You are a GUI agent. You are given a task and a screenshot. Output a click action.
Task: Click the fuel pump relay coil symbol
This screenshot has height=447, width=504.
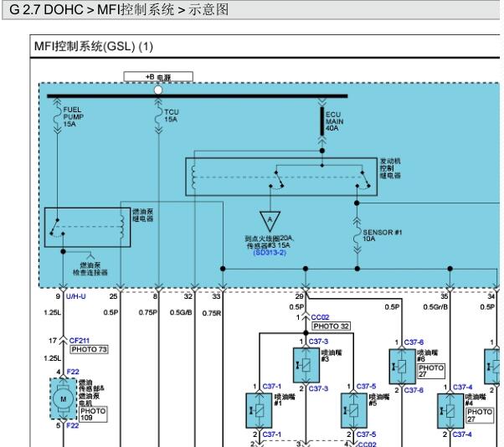tap(122, 227)
